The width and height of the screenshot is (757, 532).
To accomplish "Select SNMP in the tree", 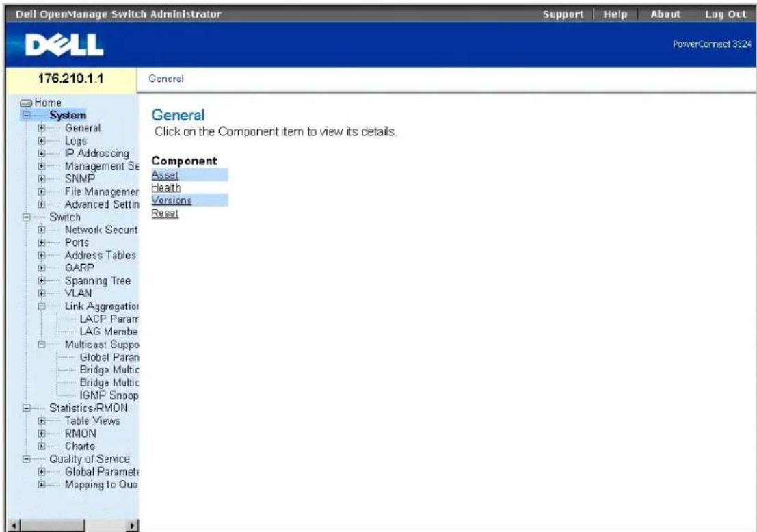I will (79, 178).
